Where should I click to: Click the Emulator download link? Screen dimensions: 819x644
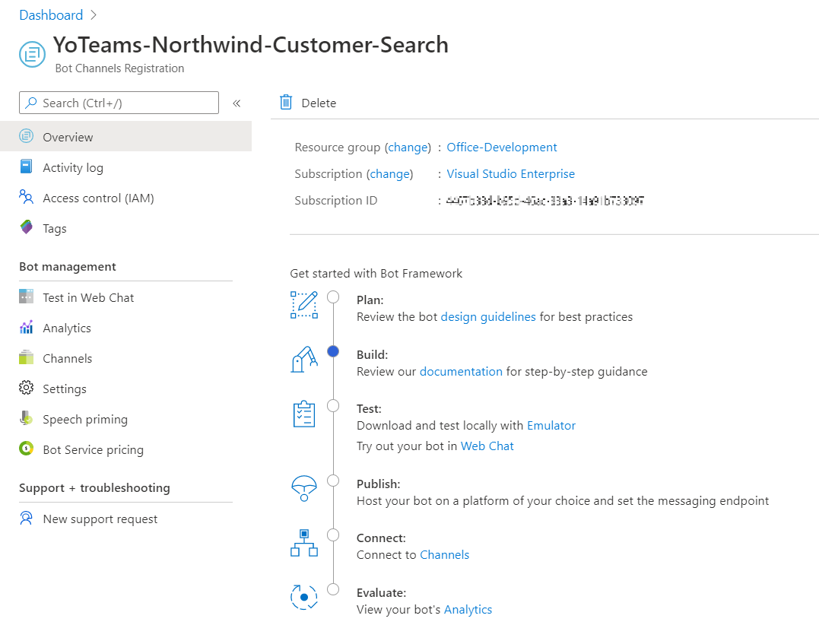tap(551, 426)
